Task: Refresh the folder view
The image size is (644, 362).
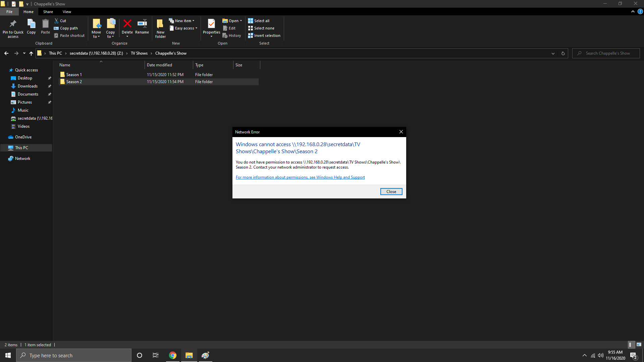Action: [563, 53]
